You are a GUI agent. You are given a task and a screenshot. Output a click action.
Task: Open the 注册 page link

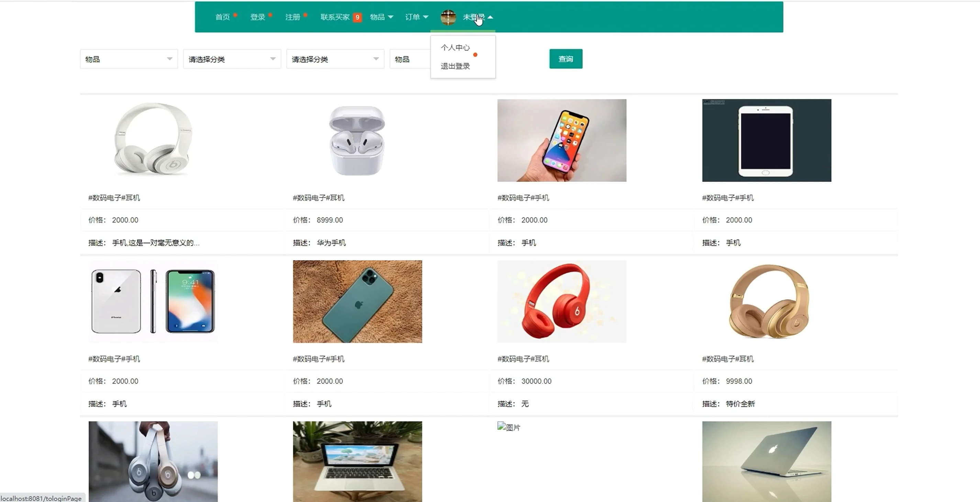(292, 17)
